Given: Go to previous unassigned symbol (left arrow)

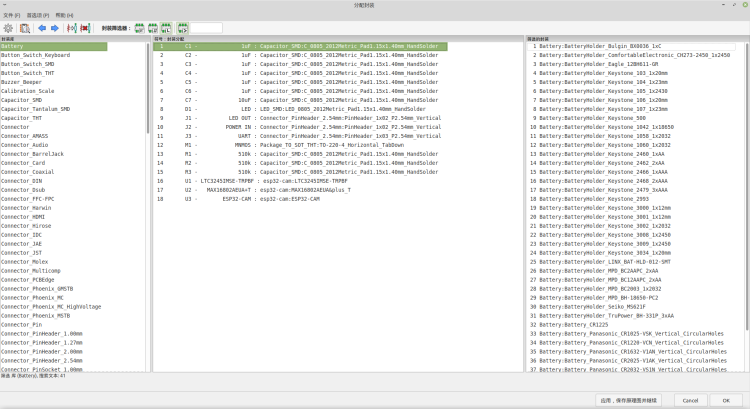Looking at the screenshot, I should coord(42,28).
